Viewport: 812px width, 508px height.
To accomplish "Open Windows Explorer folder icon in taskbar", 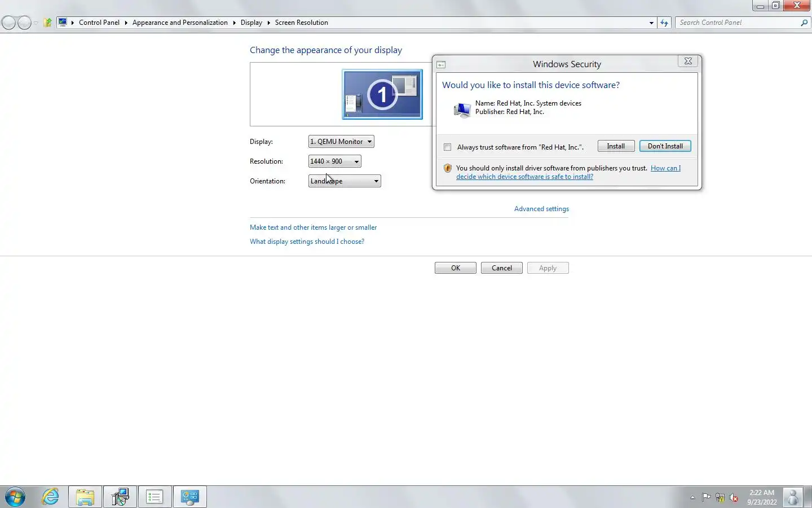I will click(x=85, y=497).
